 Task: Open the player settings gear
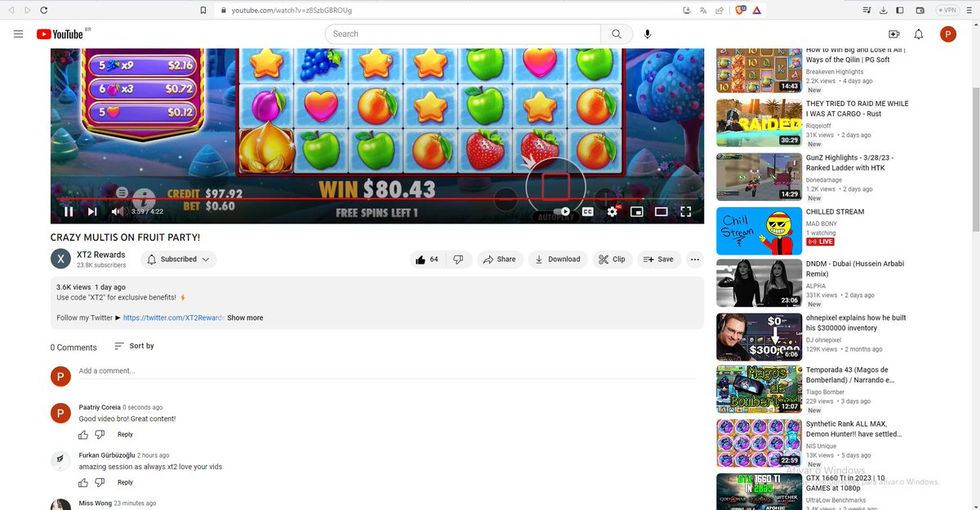coord(612,211)
